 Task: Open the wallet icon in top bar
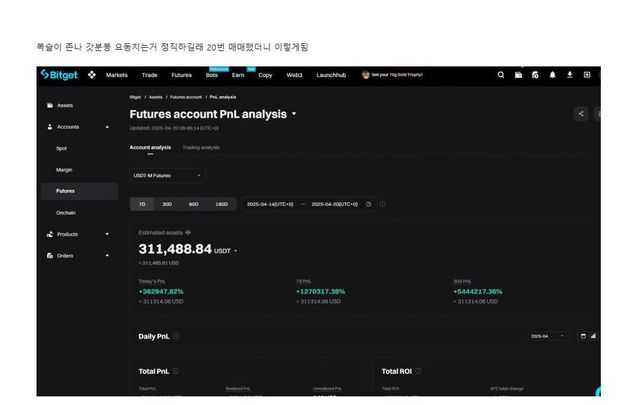(518, 74)
